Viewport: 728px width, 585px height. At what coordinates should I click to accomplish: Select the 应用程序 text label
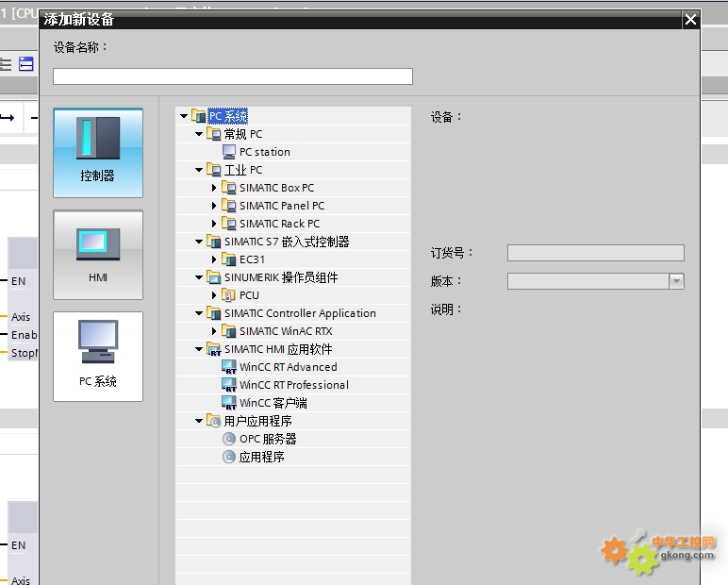click(x=262, y=457)
